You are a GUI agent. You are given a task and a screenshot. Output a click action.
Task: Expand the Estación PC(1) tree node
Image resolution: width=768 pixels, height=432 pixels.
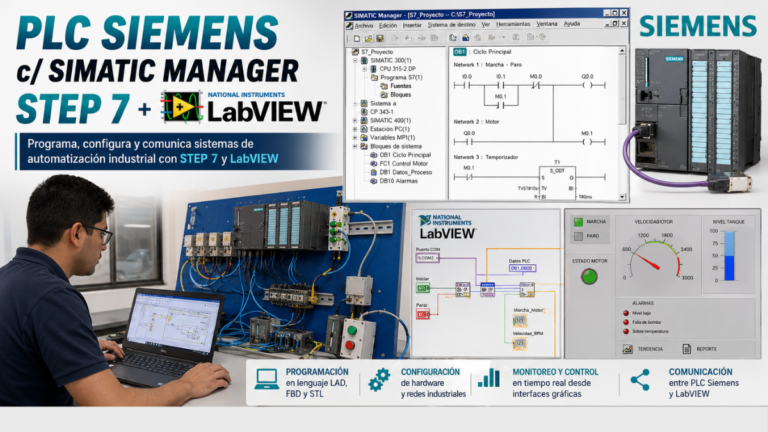(355, 129)
